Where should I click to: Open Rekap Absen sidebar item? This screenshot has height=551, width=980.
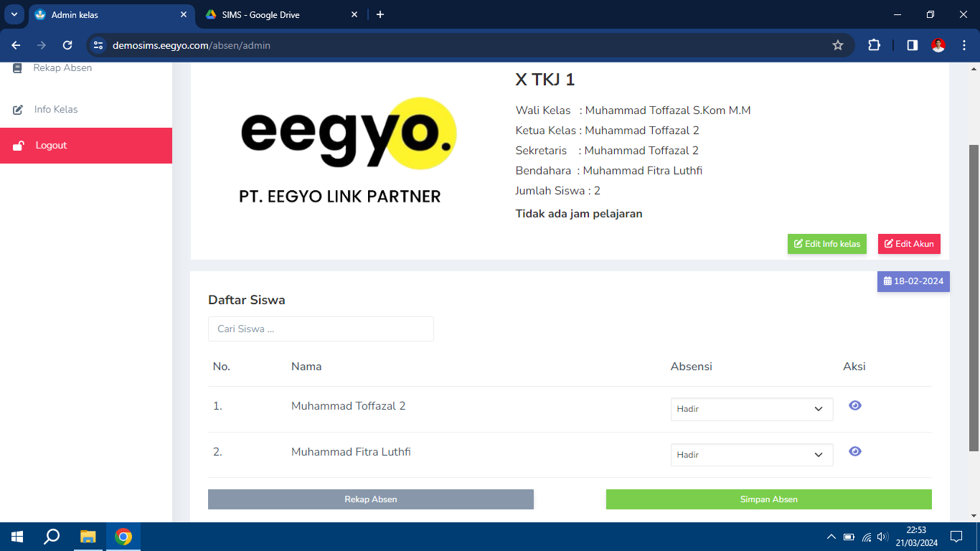(x=62, y=68)
